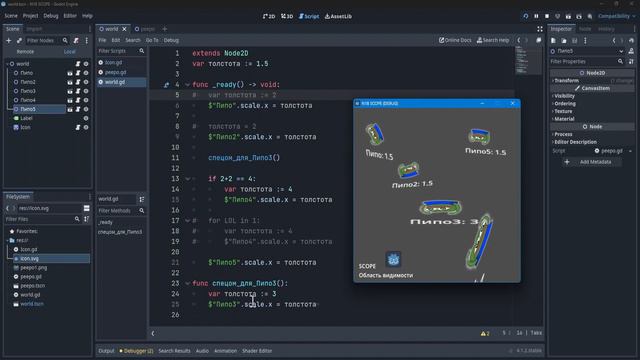Switch to the Remote scene tree
Image resolution: width=640 pixels, height=360 pixels.
coord(25,52)
